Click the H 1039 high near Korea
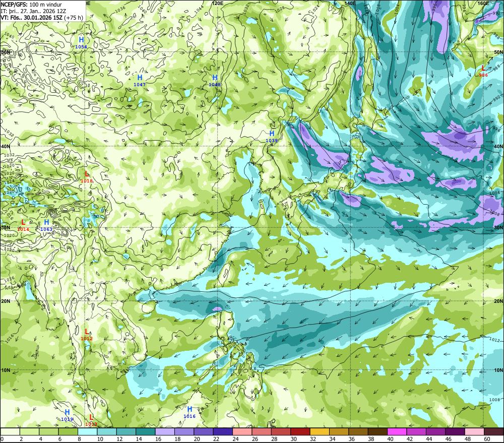 tap(272, 136)
